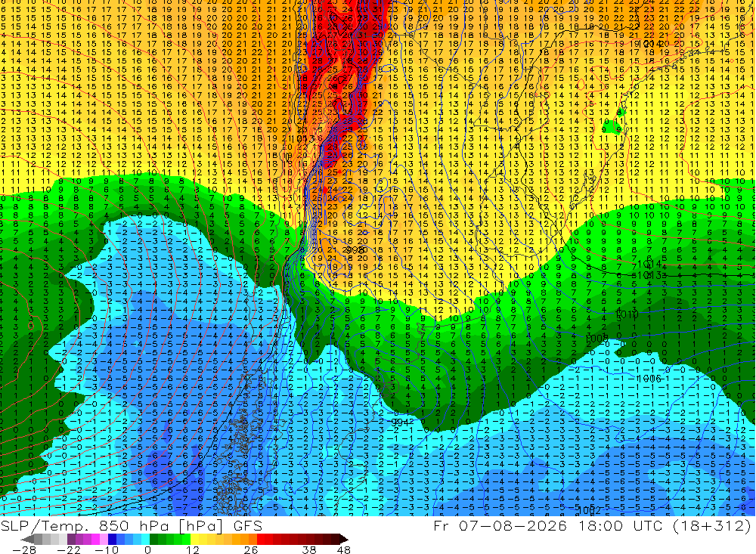This screenshot has height=554, width=756.
Task: Click the "26" color scale label
Action: pos(251,549)
